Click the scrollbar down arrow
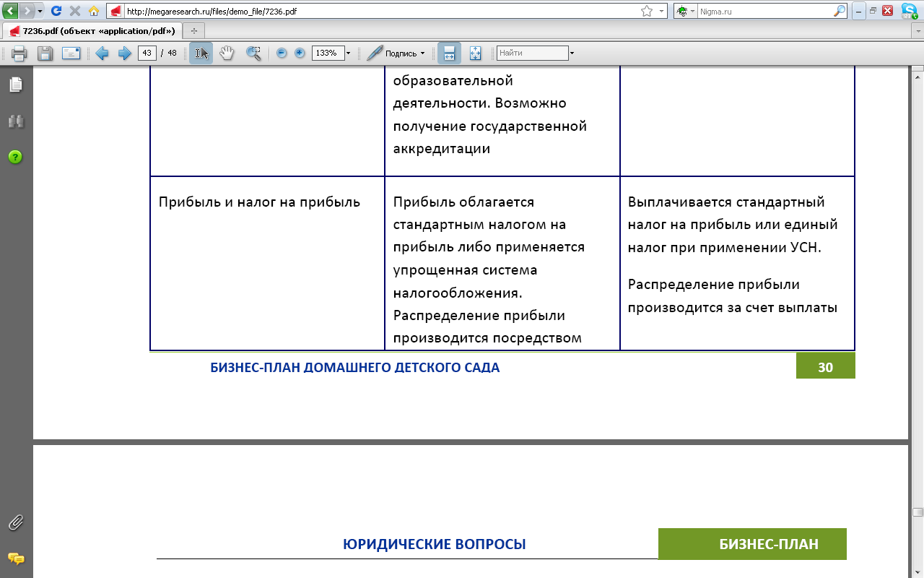The image size is (924, 578). [x=917, y=571]
